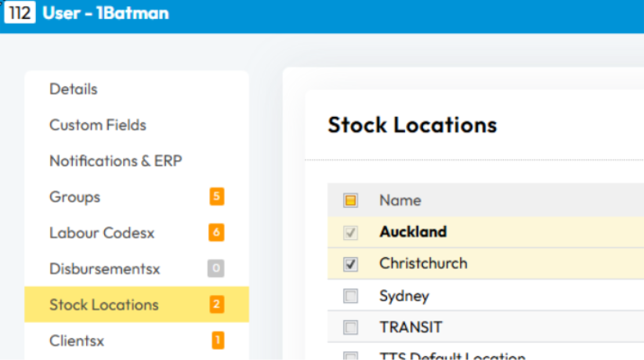This screenshot has height=360, width=644.
Task: Select the Clientsx sidebar item
Action: (x=77, y=341)
